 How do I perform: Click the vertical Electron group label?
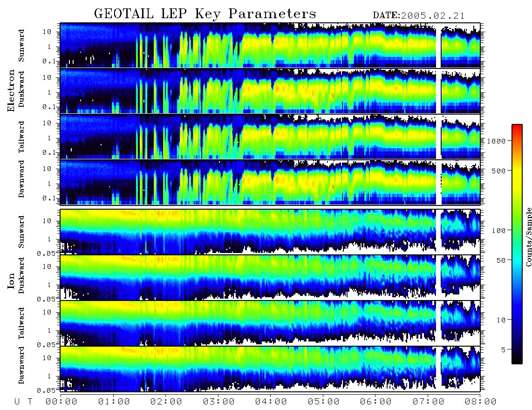(11, 90)
